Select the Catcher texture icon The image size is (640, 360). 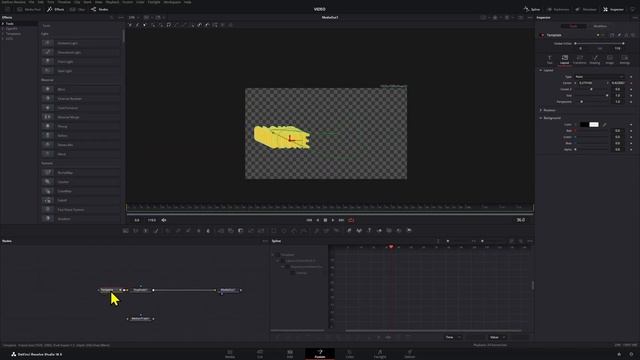click(47, 182)
